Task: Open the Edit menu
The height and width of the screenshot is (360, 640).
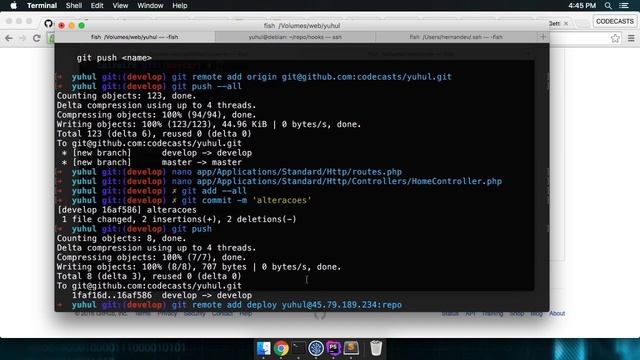Action: (x=97, y=5)
